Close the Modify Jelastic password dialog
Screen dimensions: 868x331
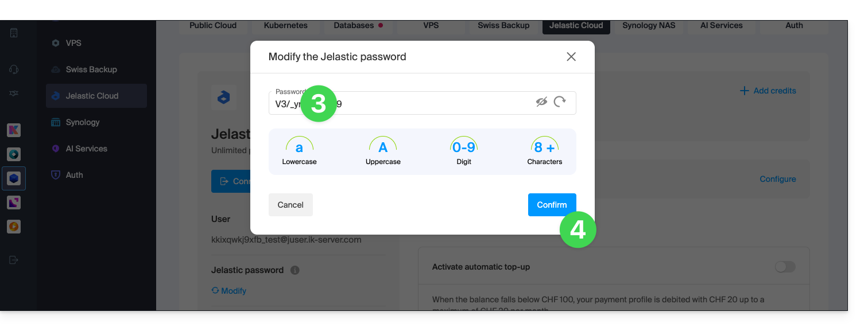tap(571, 57)
